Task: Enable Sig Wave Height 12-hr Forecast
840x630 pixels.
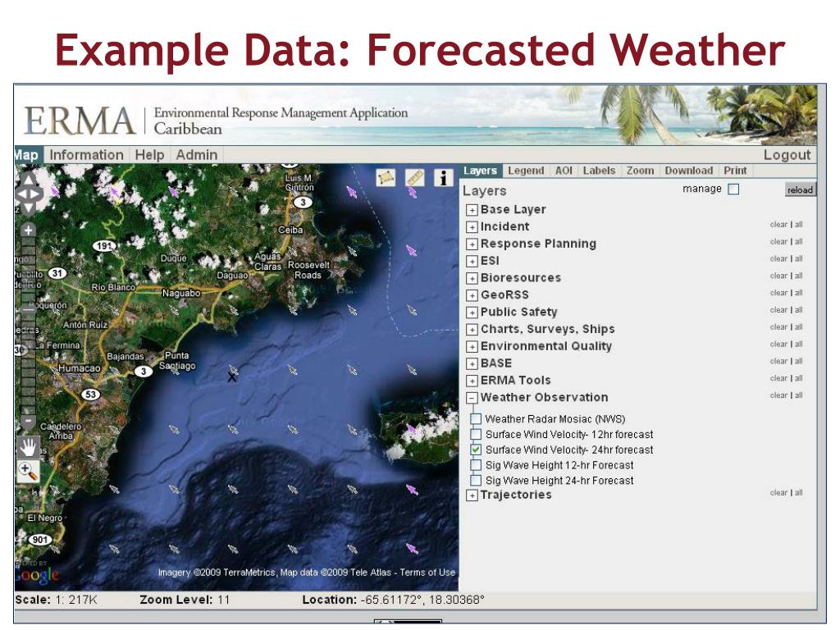Action: [x=476, y=465]
